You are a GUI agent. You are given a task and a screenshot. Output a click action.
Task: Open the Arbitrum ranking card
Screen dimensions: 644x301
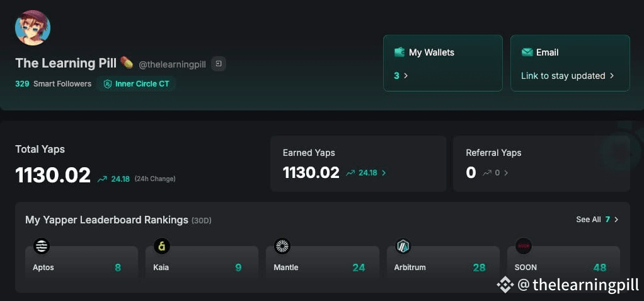(443, 263)
